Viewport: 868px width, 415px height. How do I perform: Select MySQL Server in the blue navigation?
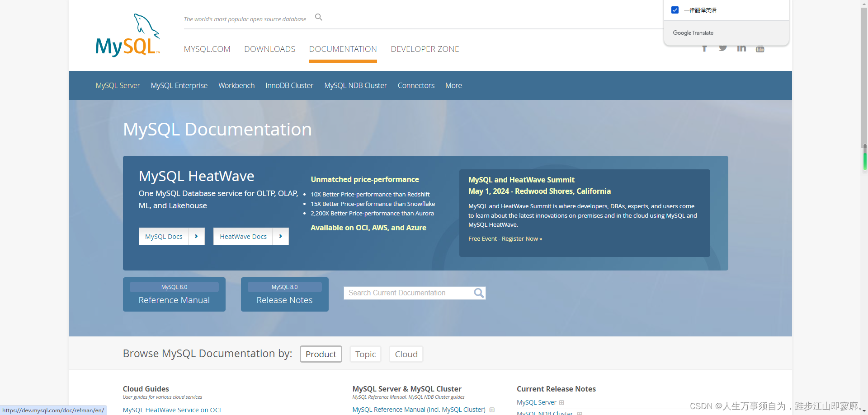(118, 85)
